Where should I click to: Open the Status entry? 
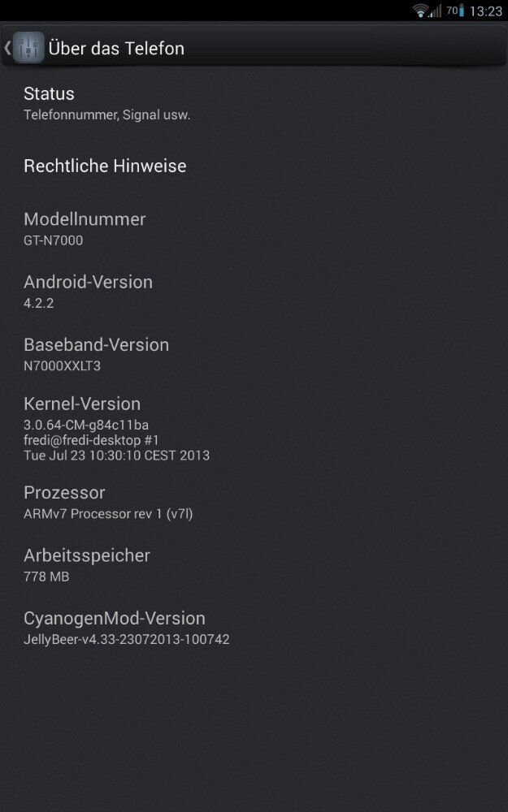254,104
